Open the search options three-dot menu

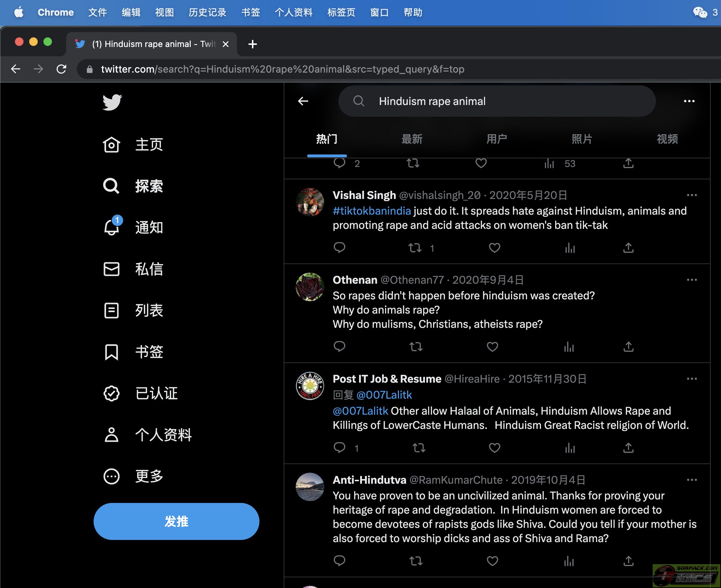pos(689,101)
